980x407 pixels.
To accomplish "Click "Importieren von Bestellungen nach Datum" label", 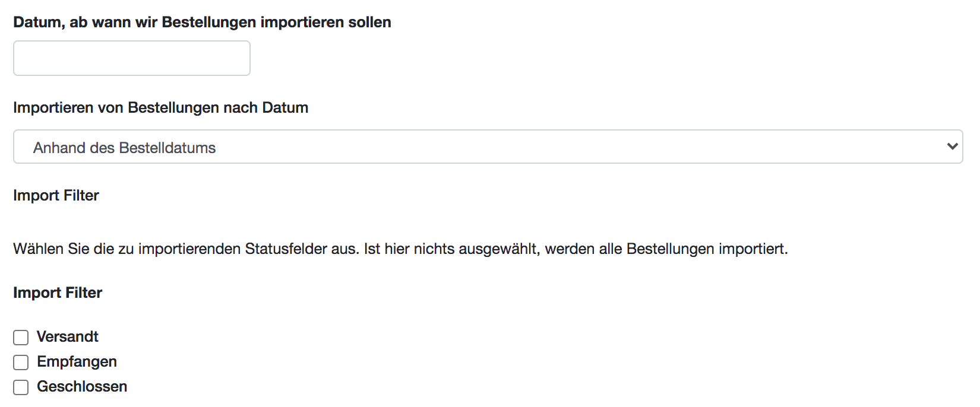I will pyautogui.click(x=160, y=108).
